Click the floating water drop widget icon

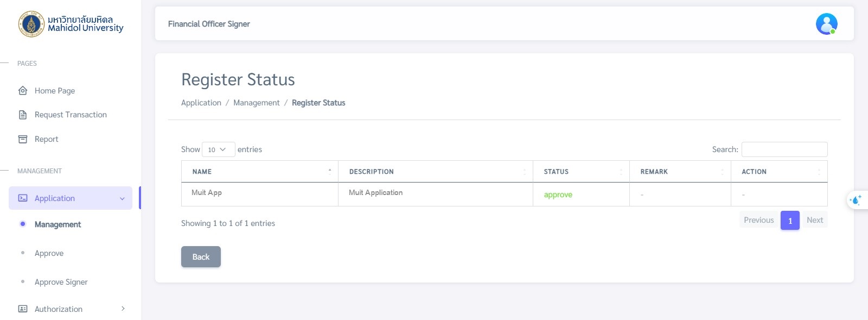click(856, 200)
